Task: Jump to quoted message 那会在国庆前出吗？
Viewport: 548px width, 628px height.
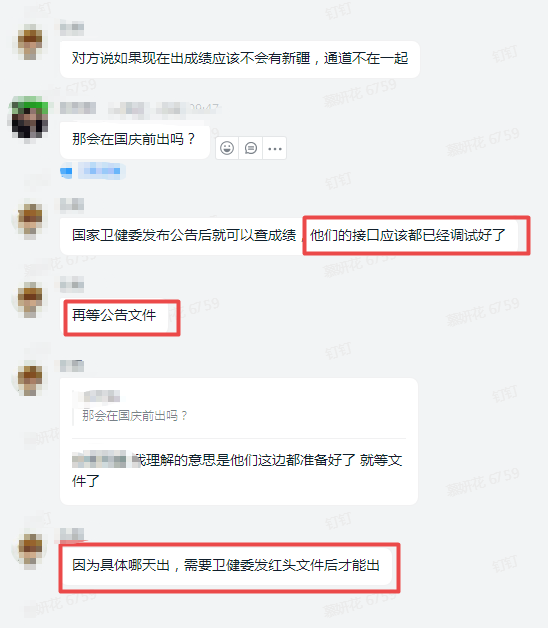Action: click(134, 415)
